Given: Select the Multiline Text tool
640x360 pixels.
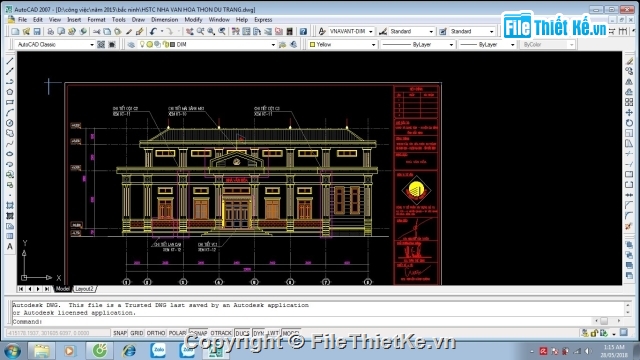Looking at the screenshot, I should point(10,247).
